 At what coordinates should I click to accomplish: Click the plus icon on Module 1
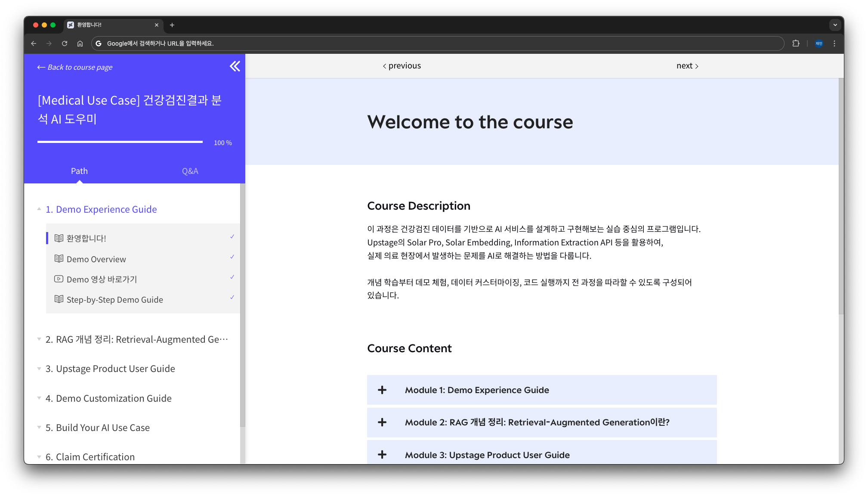[382, 390]
